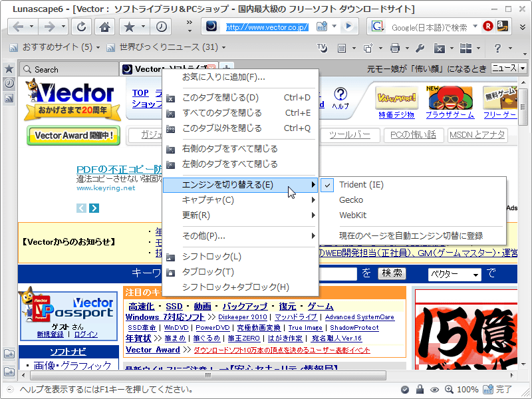Click the go arrow button in the address bar

pyautogui.click(x=348, y=27)
